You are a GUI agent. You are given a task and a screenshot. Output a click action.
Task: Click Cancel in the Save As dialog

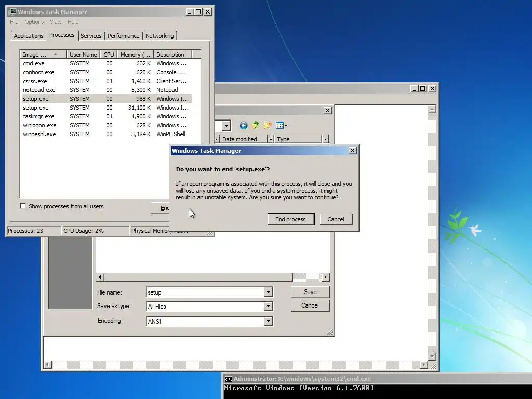click(x=310, y=305)
